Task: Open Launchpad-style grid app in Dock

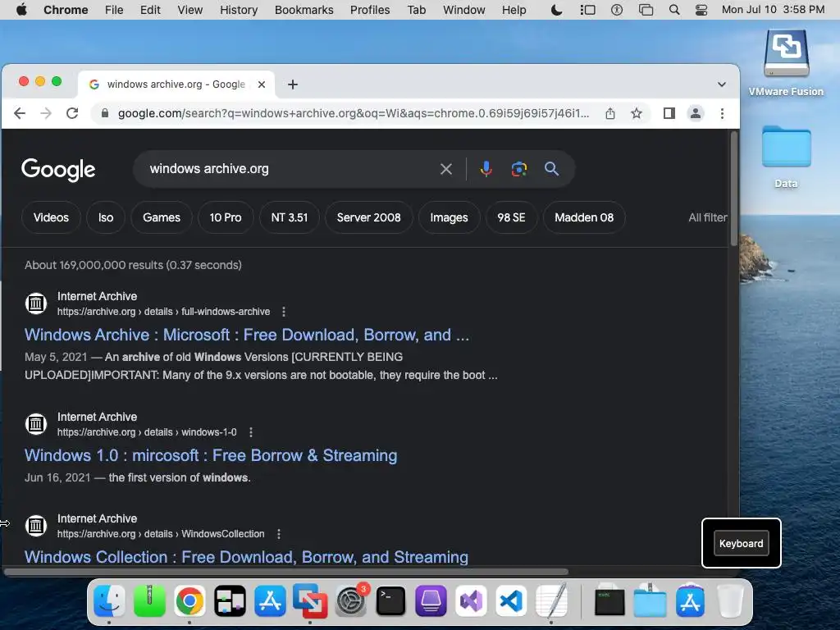Action: coord(230,600)
